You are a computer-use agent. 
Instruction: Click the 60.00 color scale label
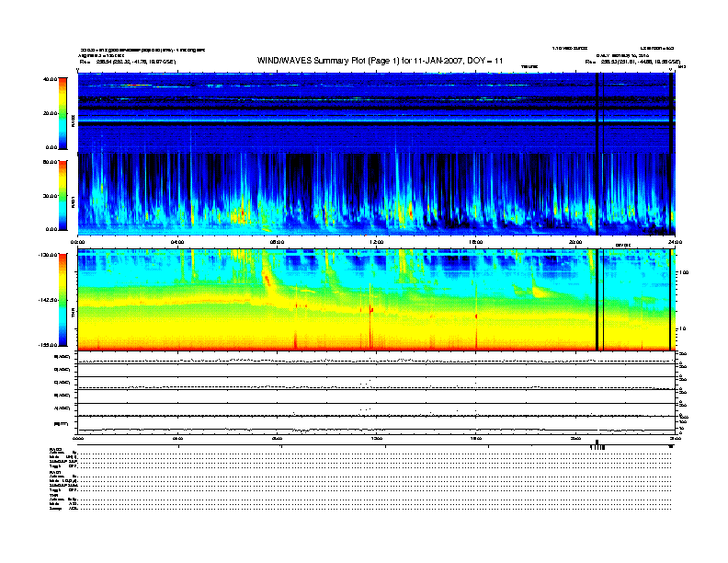point(50,162)
